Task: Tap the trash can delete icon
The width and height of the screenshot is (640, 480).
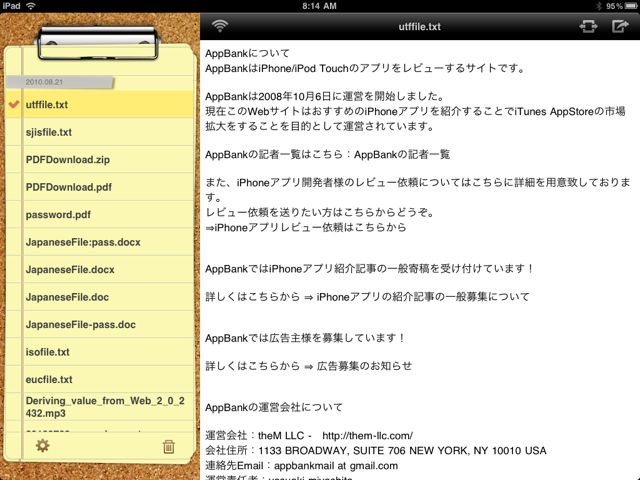Action: pos(169,447)
